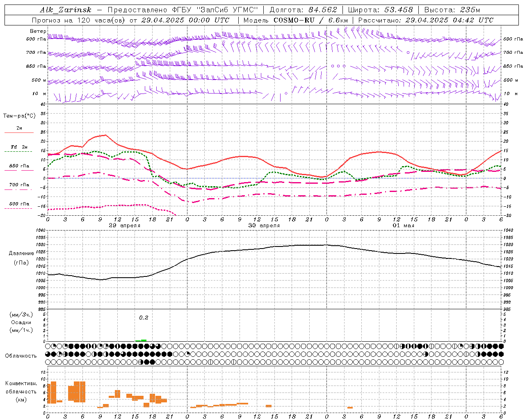The height and width of the screenshot is (420, 525).
Task: Select the 'Высота: 235м' elevation text
Action: 452,10
